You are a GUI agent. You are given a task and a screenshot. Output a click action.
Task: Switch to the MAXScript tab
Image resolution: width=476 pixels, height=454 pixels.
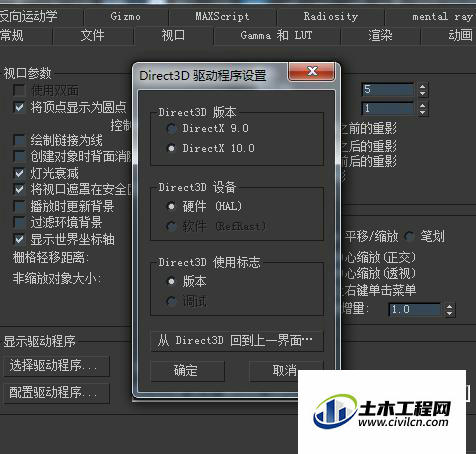(222, 17)
